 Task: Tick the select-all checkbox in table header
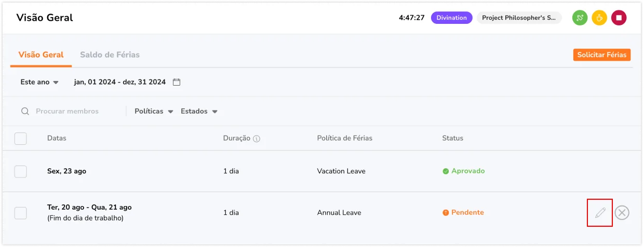coord(20,138)
